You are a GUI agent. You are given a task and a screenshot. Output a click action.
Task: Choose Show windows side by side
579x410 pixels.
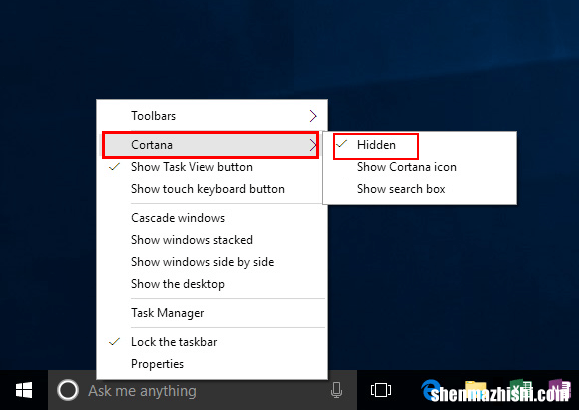tap(212, 262)
